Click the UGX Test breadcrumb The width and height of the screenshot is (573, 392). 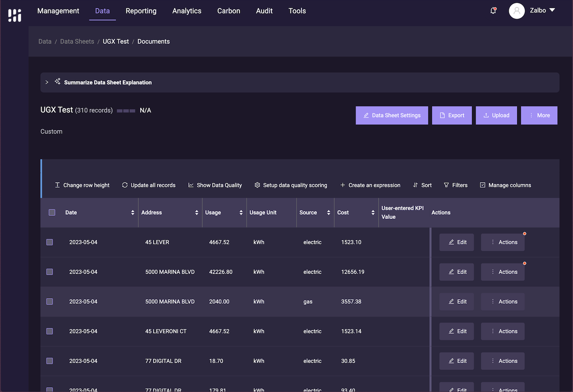tap(116, 41)
